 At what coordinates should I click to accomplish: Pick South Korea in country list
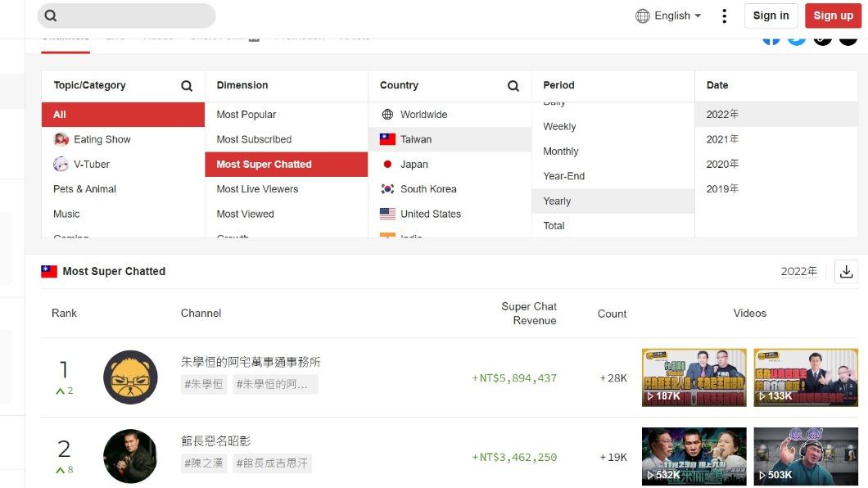tap(450, 189)
